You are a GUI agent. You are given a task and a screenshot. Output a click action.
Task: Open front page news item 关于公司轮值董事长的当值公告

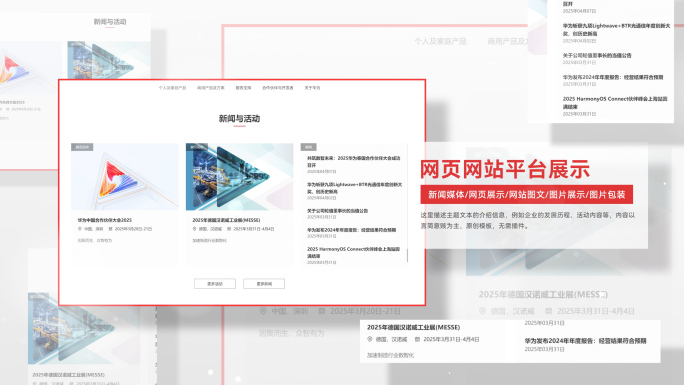coord(337,211)
